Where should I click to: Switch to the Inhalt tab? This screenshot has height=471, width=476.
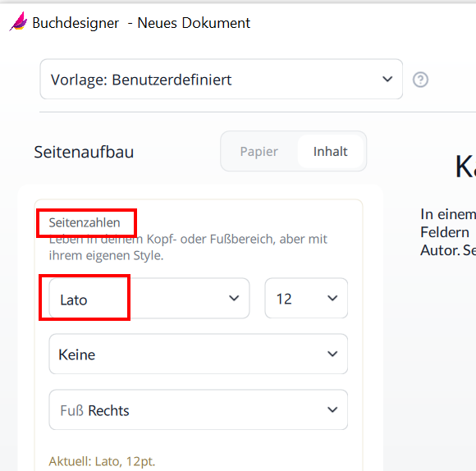330,152
